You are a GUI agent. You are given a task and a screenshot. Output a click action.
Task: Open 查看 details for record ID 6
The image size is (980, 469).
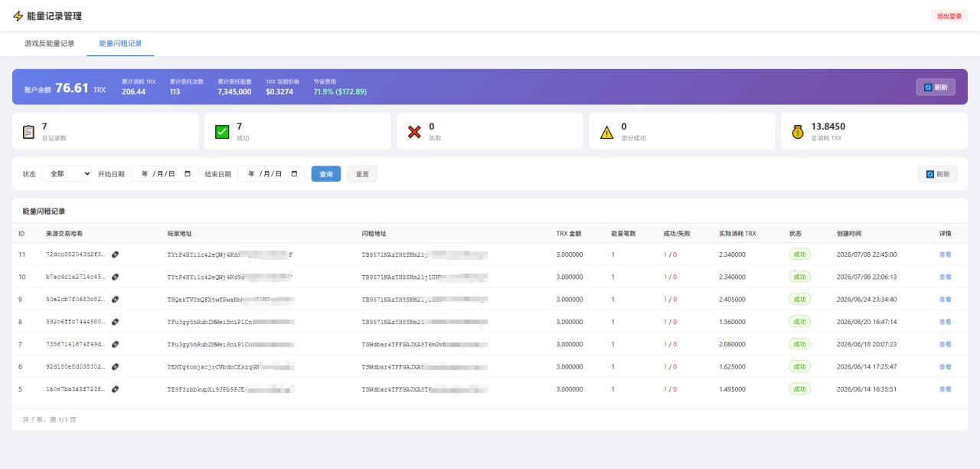click(x=945, y=367)
